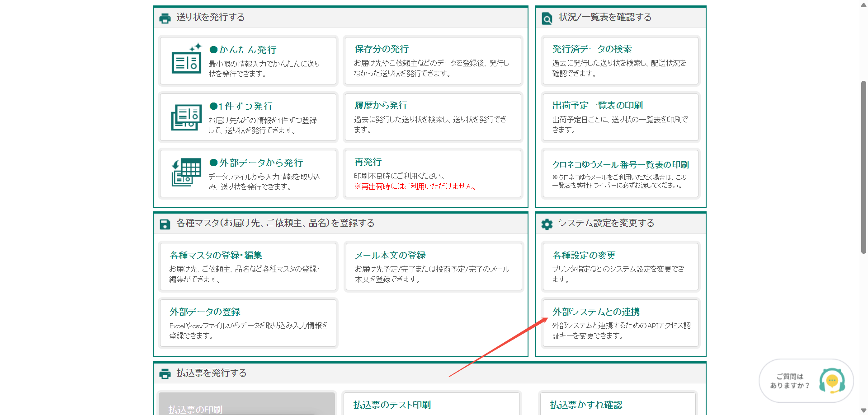This screenshot has height=415, width=868.
Task: Click the disabled 払込票の印刷 card
Action: pos(247,404)
